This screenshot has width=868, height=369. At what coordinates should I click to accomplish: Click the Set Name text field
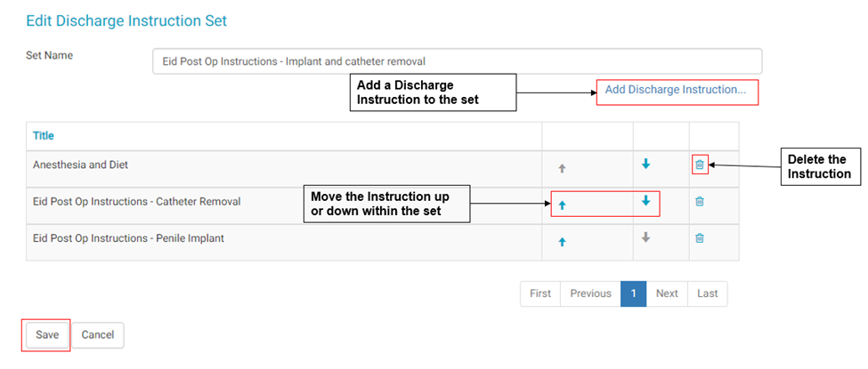[x=457, y=61]
